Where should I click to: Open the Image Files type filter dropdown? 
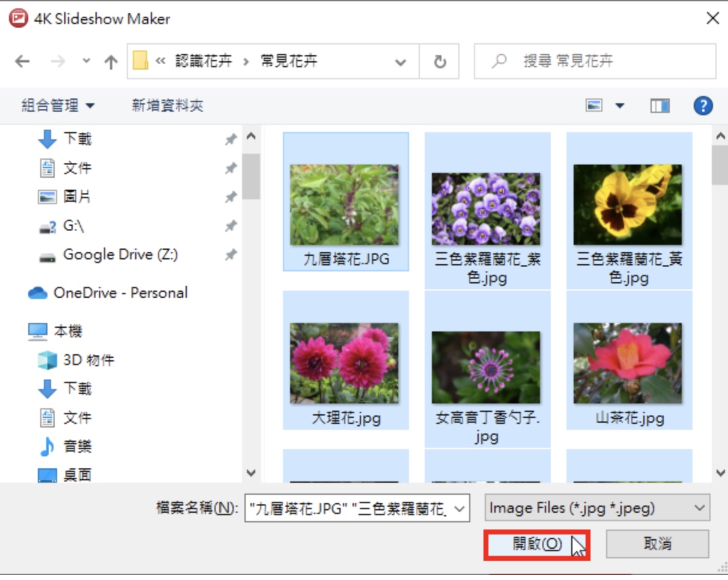597,509
